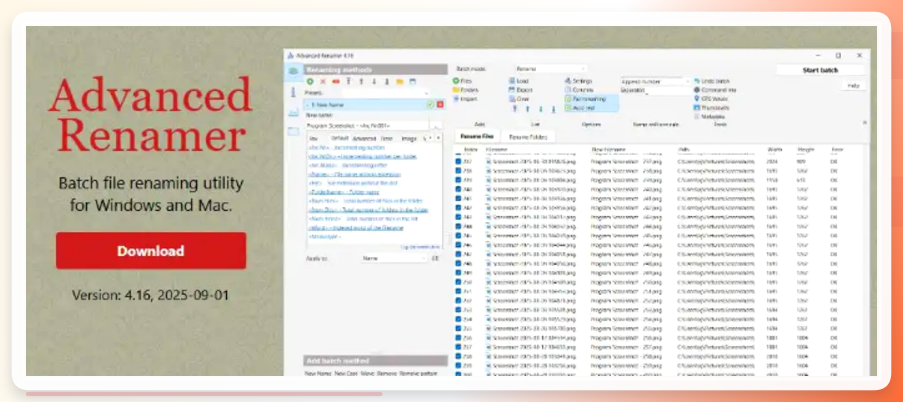Click the Load list icon
903x402 pixels.
click(x=511, y=81)
